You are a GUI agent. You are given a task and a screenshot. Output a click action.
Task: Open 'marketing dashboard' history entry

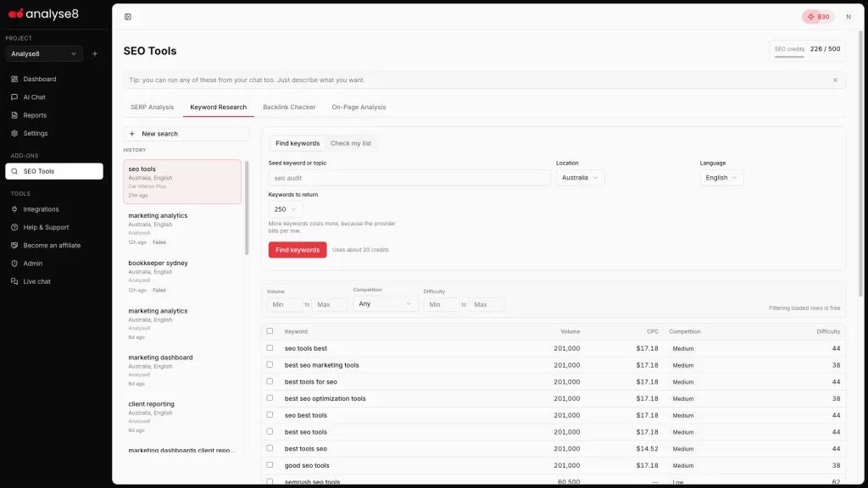(182, 370)
